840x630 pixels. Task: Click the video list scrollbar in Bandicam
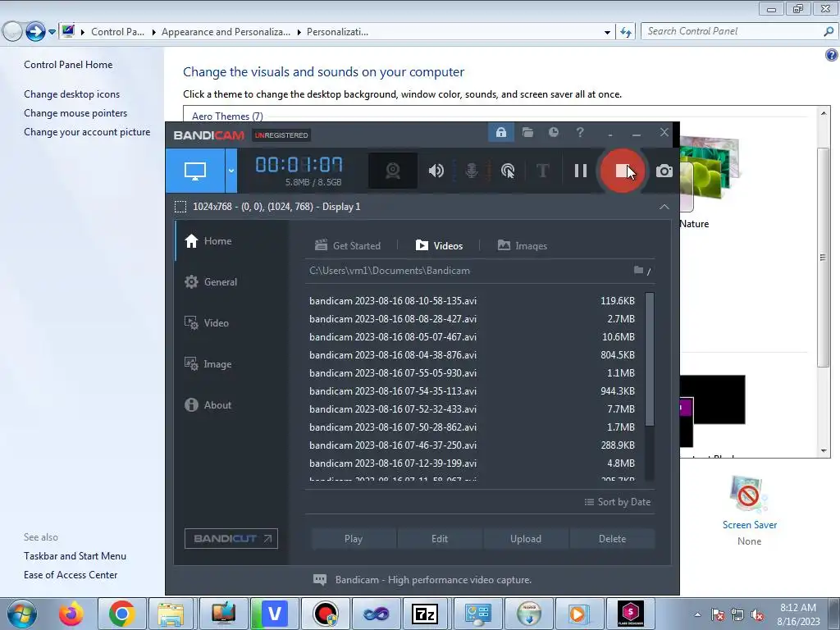click(650, 359)
